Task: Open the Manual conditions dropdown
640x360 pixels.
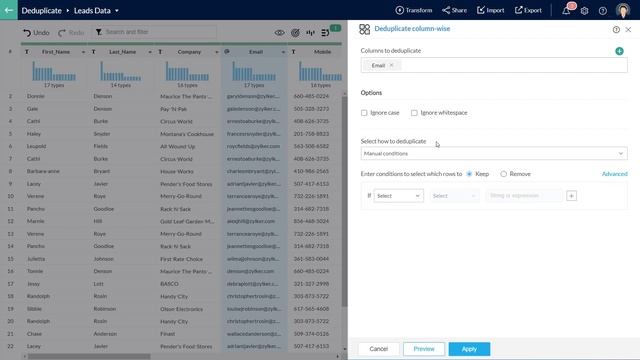Action: 494,153
